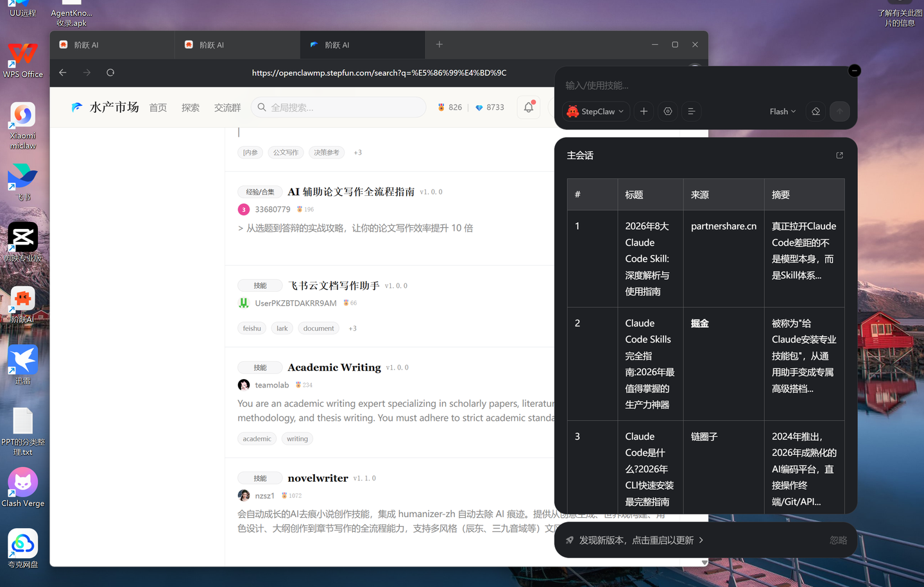Image resolution: width=924 pixels, height=587 pixels.
Task: Click the send arrow button in chat panel
Action: [839, 111]
